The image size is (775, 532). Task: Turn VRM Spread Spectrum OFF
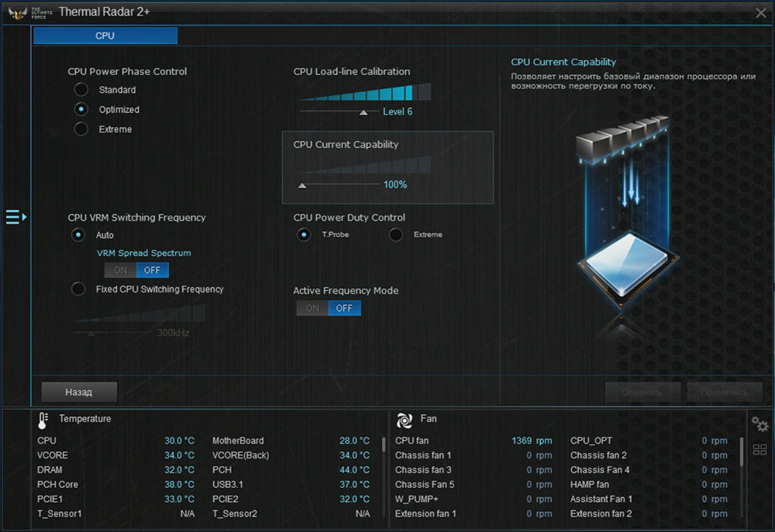point(152,270)
